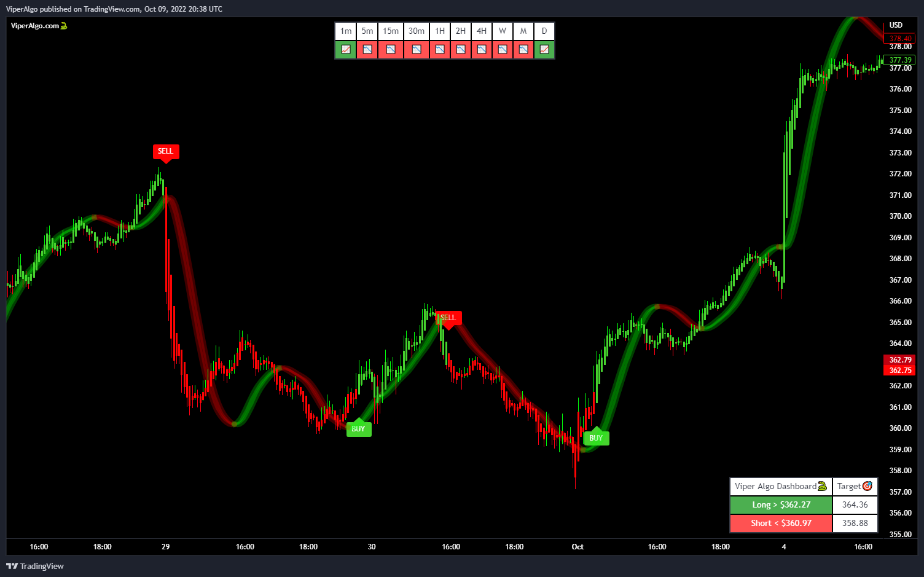The image size is (924, 577).
Task: Click the snake emoji in Viper Algo Dashboard
Action: pos(822,486)
